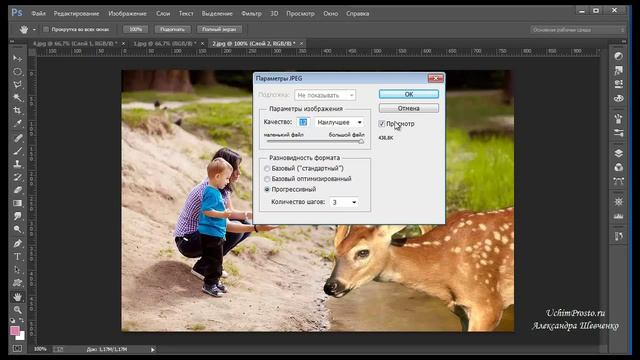Click the white background color swatch

(21, 336)
